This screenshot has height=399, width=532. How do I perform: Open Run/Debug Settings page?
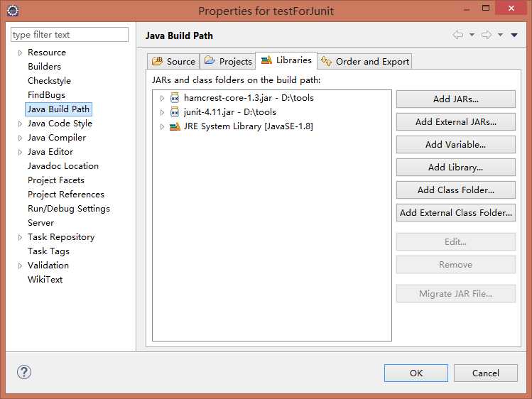pos(69,209)
